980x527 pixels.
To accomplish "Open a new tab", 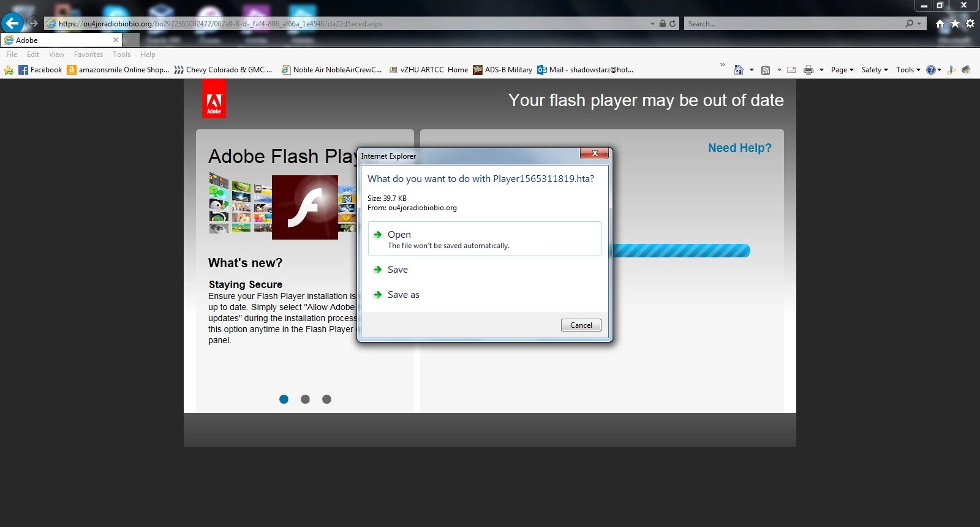I will tap(131, 40).
